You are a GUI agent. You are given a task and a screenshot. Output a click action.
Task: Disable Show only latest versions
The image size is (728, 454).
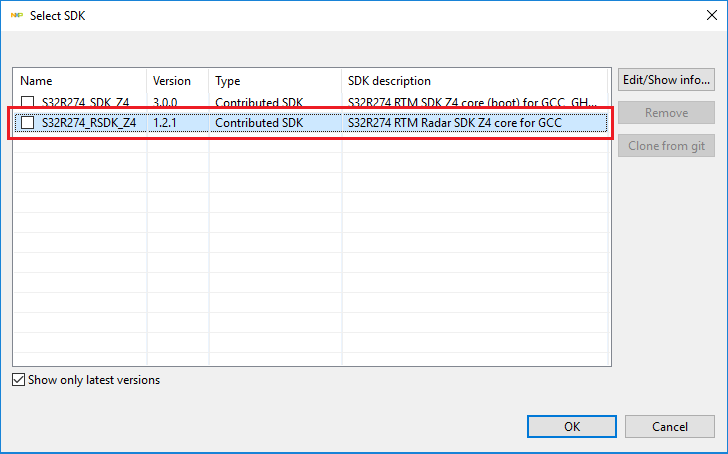pyautogui.click(x=19, y=380)
